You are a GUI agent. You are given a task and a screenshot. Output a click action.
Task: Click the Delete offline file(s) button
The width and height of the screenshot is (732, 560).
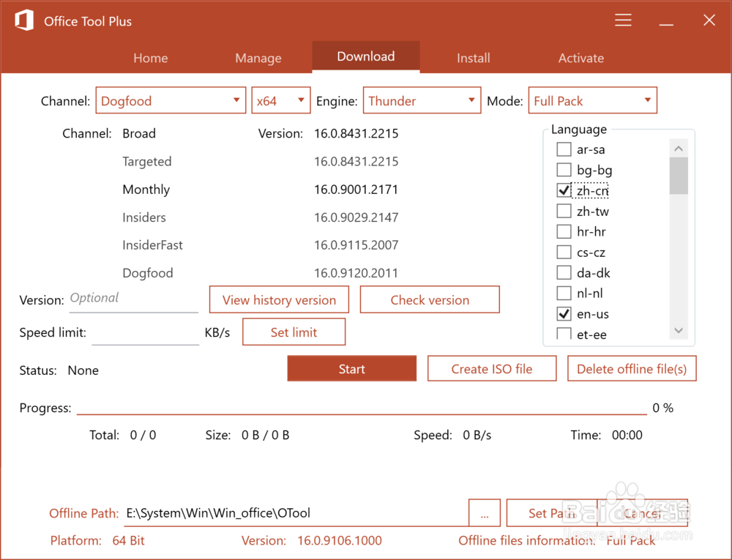pos(632,369)
